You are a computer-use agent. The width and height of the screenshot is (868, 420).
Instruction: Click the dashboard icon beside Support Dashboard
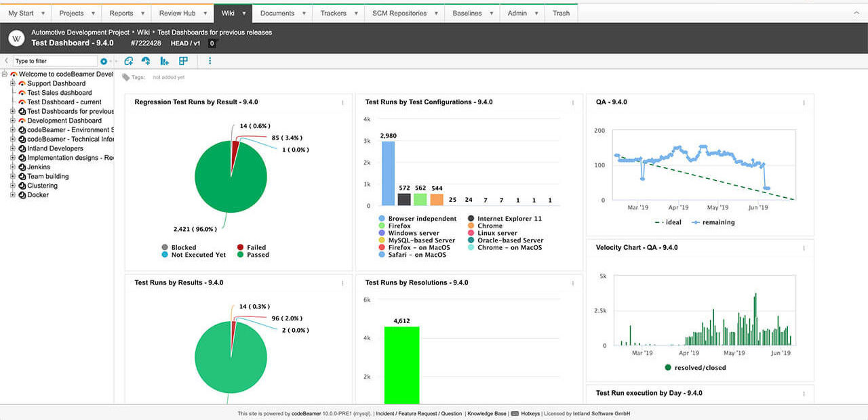[22, 83]
